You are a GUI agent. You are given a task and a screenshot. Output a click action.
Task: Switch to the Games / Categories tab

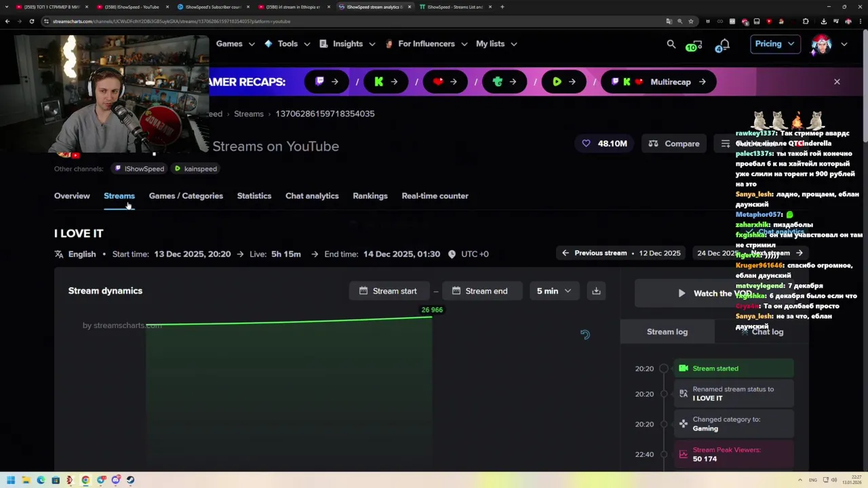(x=186, y=196)
